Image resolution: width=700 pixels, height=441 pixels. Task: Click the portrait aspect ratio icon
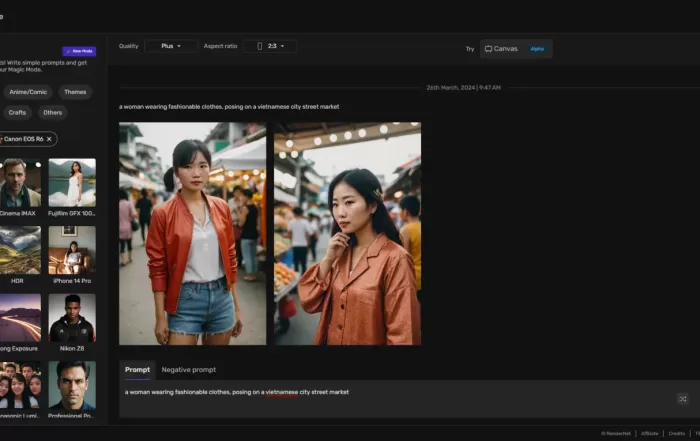pos(259,46)
